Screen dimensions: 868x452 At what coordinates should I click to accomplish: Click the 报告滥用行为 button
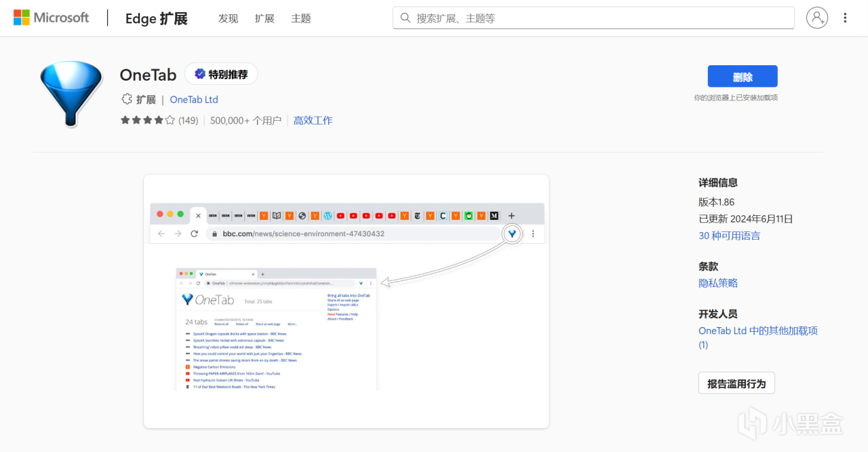(736, 383)
